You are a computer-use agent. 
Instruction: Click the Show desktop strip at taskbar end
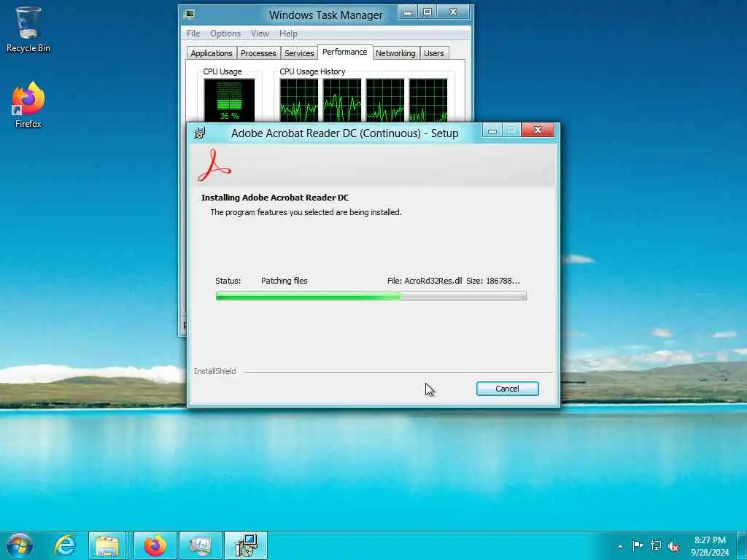[x=743, y=545]
